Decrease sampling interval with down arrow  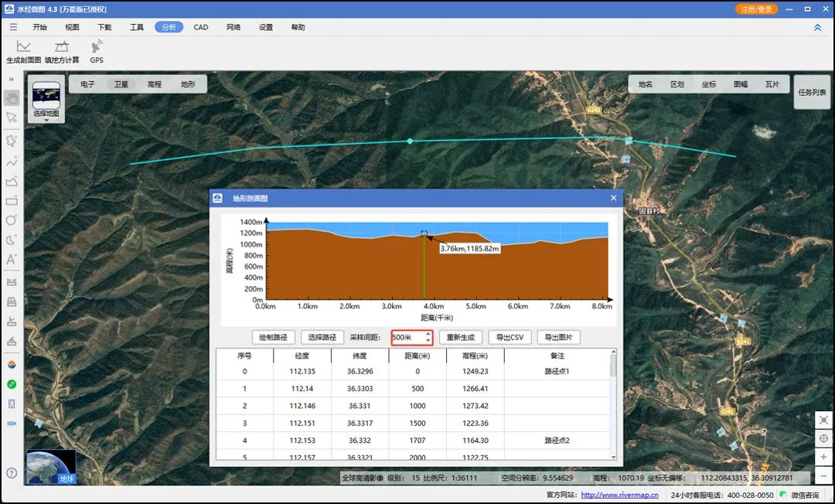click(x=428, y=340)
